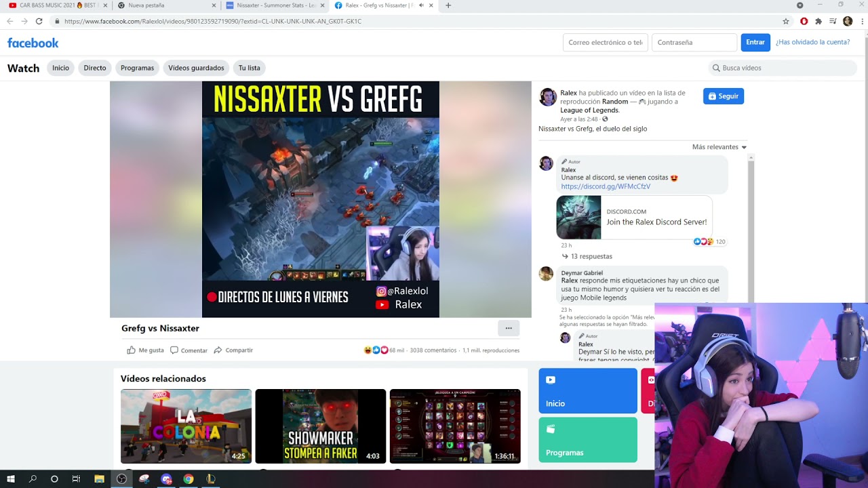Open File Explorer from the taskbar
This screenshot has height=488, width=868.
pos(99,479)
